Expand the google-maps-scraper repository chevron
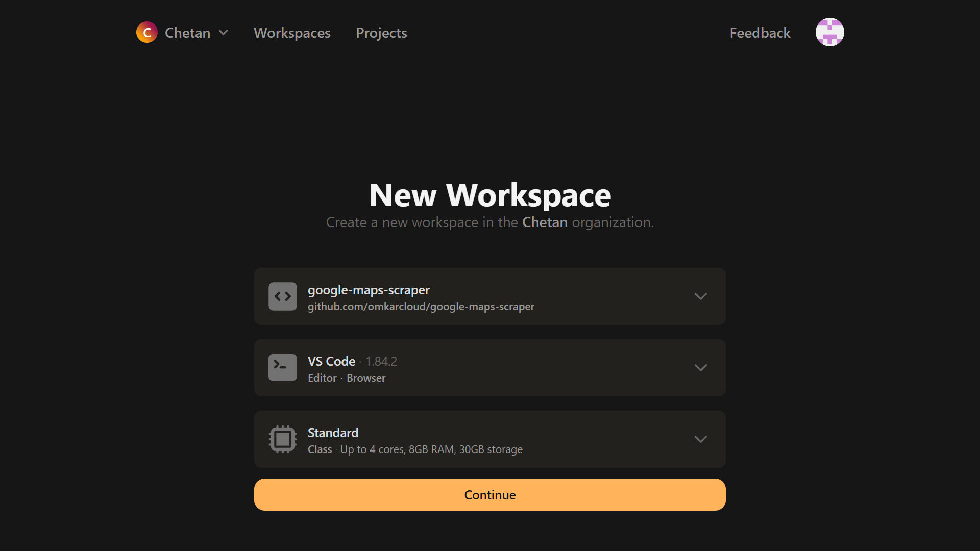Image resolution: width=980 pixels, height=551 pixels. click(x=700, y=296)
